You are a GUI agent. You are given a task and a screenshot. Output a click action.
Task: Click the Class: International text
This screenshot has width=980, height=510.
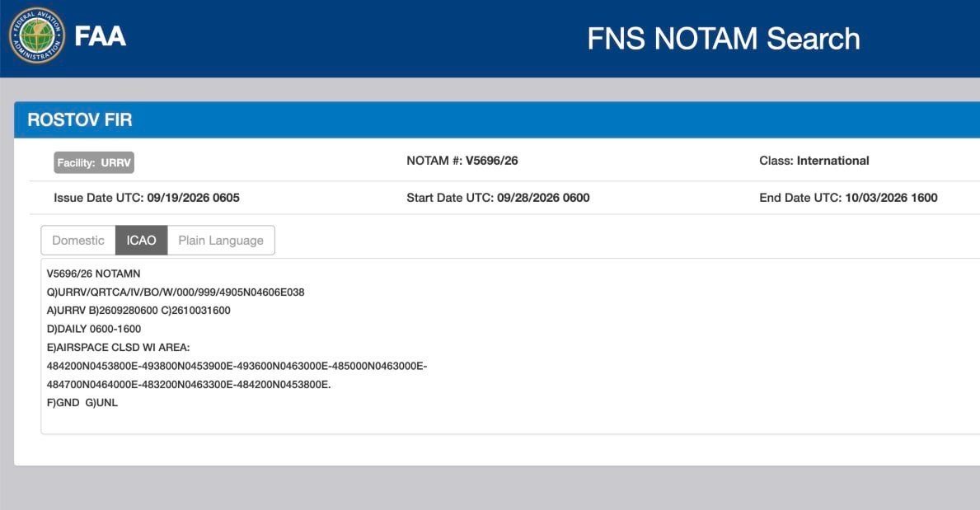click(814, 161)
